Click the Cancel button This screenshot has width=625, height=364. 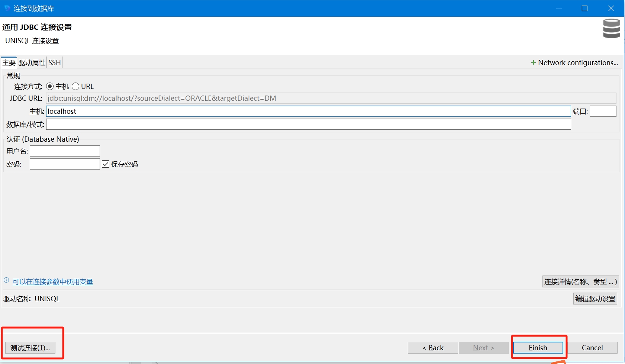[x=592, y=348]
